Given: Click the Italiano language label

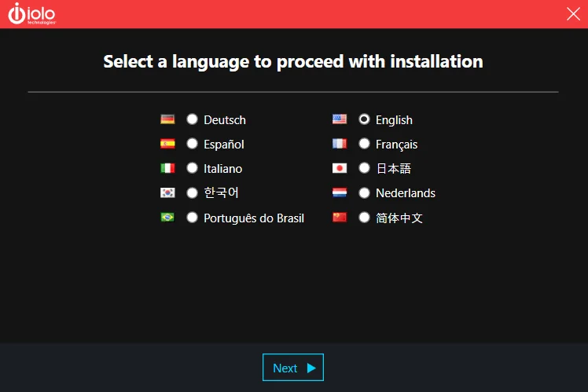Looking at the screenshot, I should pos(222,169).
